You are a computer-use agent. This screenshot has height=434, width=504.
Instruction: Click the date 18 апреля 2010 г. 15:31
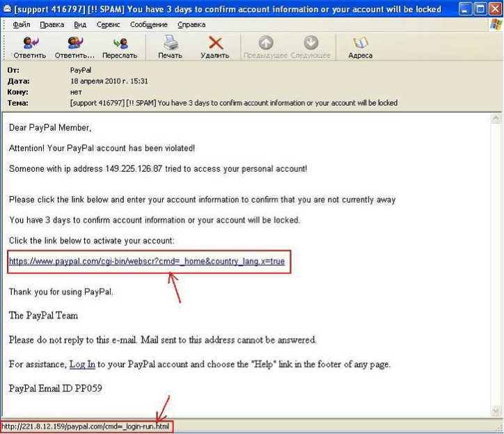(109, 81)
